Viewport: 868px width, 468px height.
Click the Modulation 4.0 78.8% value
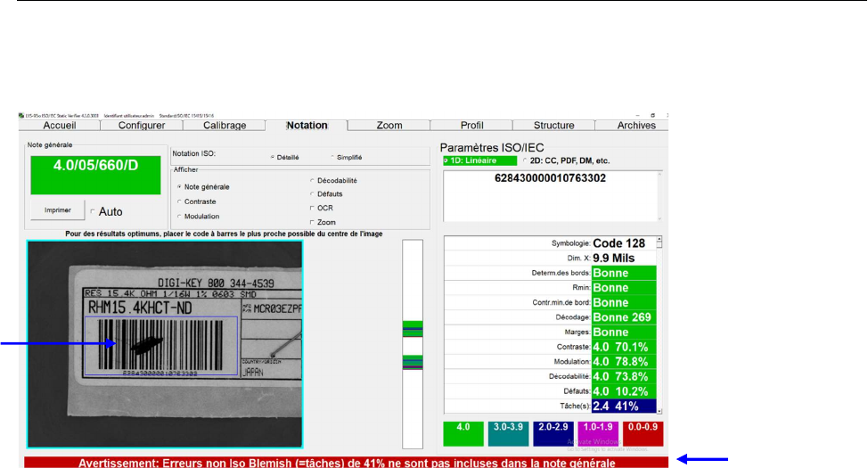click(x=624, y=362)
